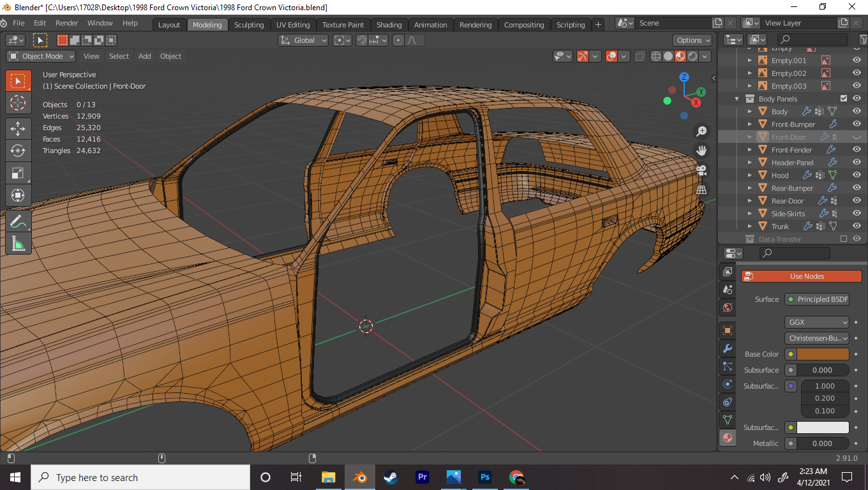Image resolution: width=868 pixels, height=490 pixels.
Task: Enable the Data-Transfer collection checkbox
Action: 844,239
